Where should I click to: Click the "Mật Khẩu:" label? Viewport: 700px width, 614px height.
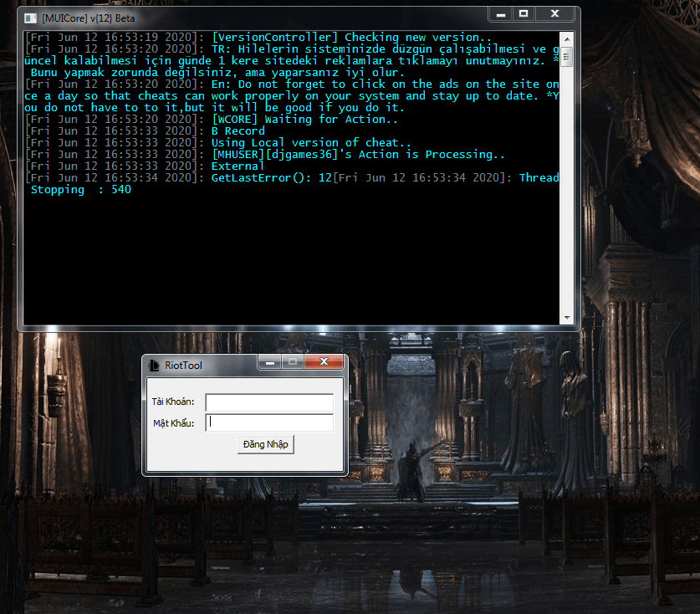click(174, 423)
